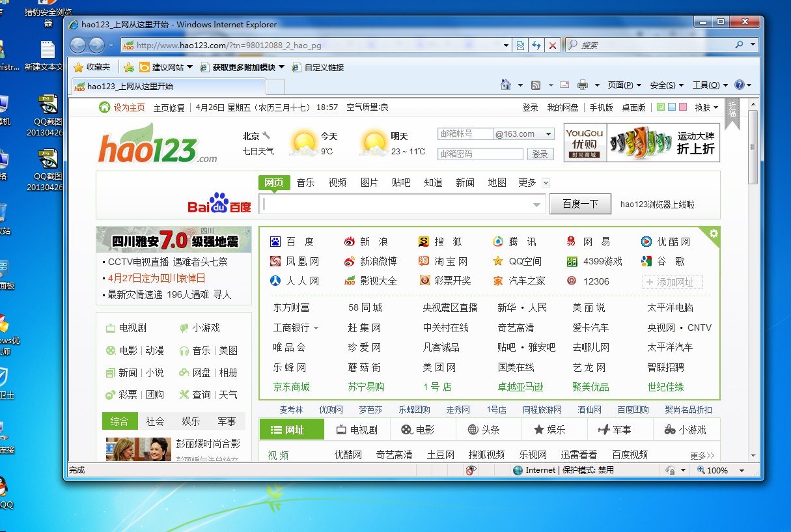
Task: Click the Refresh page icon
Action: 536,45
